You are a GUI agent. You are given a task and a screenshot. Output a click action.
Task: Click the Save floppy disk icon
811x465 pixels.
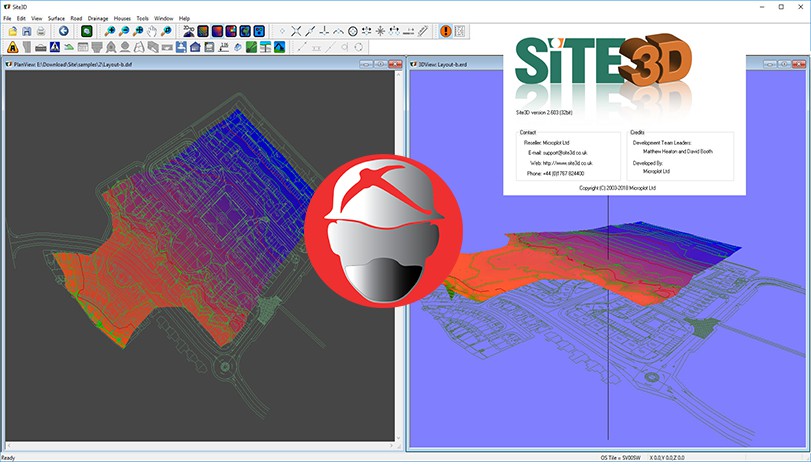pyautogui.click(x=26, y=32)
